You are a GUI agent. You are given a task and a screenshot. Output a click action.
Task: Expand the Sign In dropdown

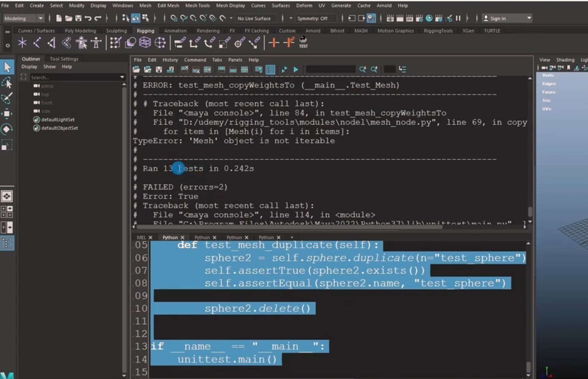[x=529, y=18]
